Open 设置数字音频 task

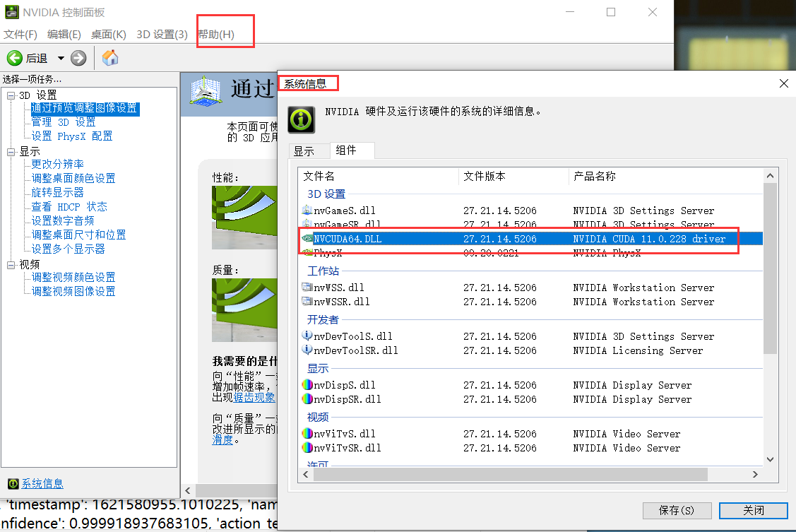pyautogui.click(x=63, y=221)
